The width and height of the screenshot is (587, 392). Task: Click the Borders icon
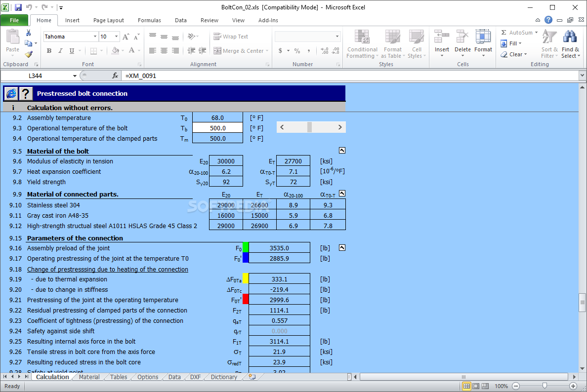tap(93, 51)
